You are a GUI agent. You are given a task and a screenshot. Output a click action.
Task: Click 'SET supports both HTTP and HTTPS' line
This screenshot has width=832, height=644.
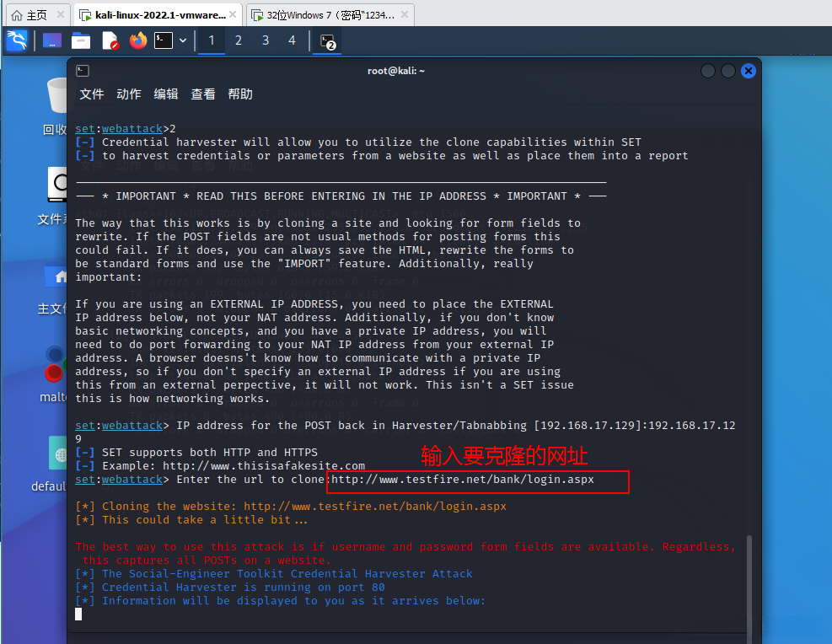tap(196, 453)
